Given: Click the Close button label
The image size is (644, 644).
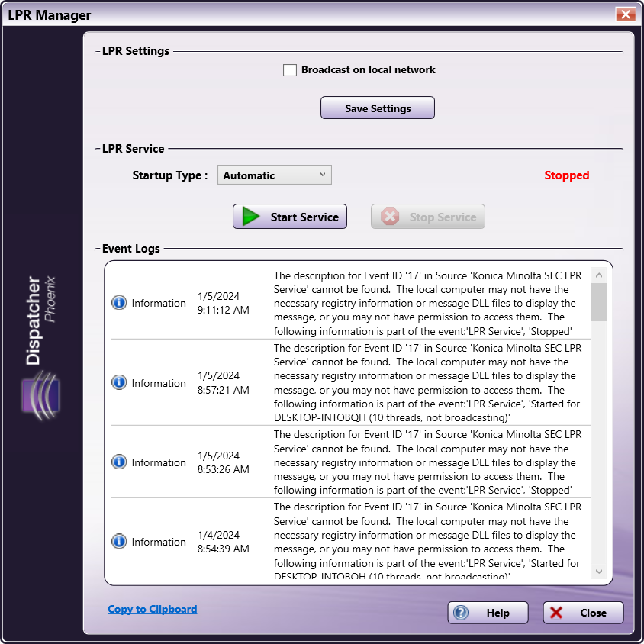Looking at the screenshot, I should [x=593, y=613].
